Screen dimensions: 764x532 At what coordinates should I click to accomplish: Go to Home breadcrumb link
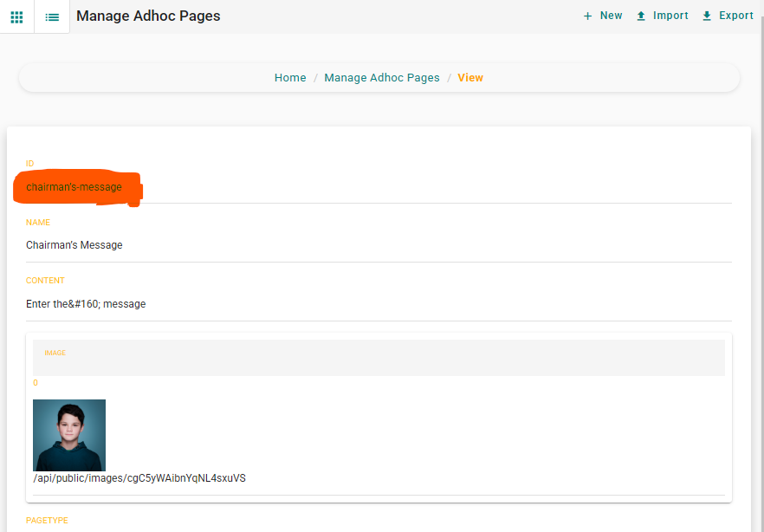[290, 77]
